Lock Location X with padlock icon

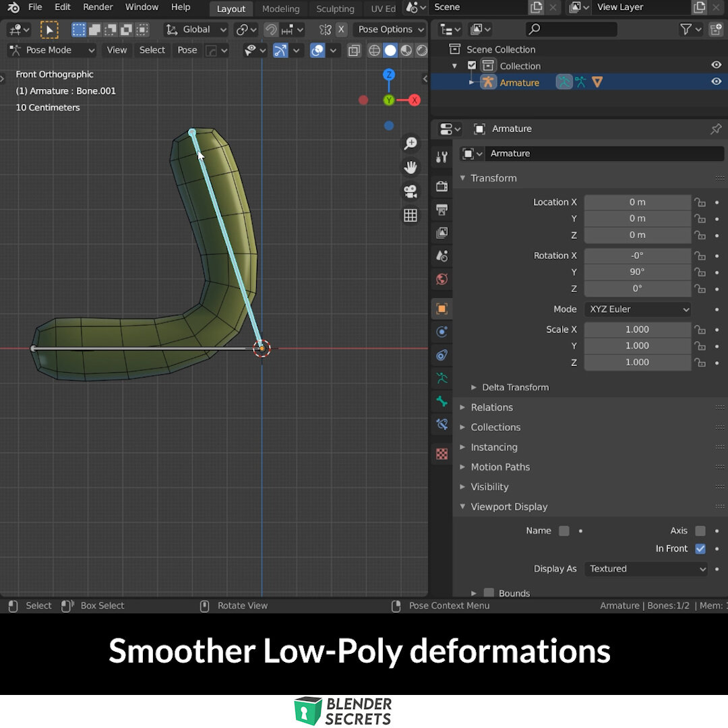click(x=700, y=202)
